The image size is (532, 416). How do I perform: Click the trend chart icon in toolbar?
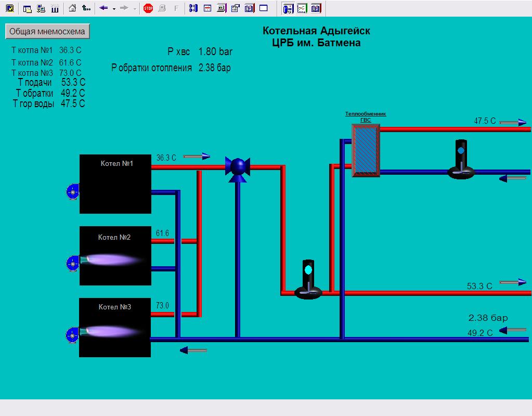pyautogui.click(x=302, y=8)
